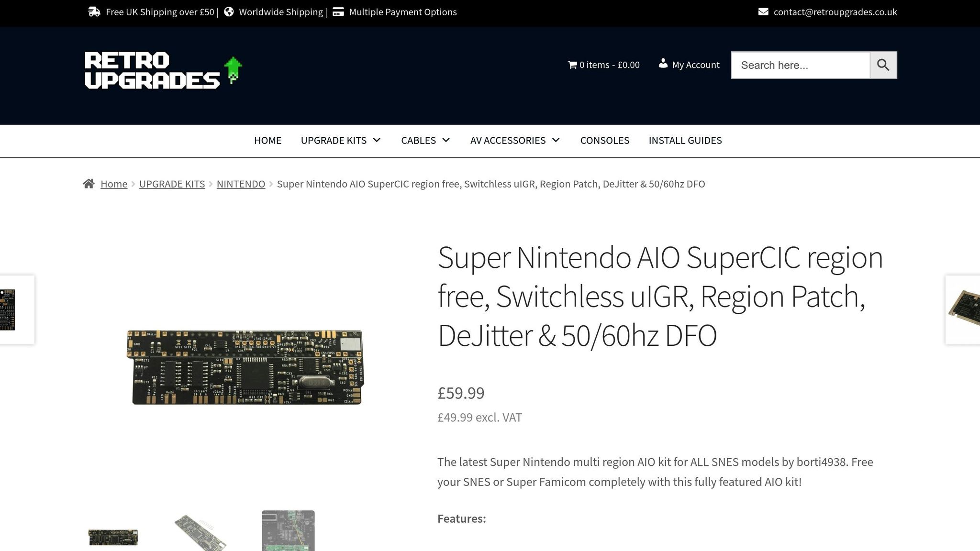980x551 pixels.
Task: Select the third installed board thumbnail
Action: point(288,531)
